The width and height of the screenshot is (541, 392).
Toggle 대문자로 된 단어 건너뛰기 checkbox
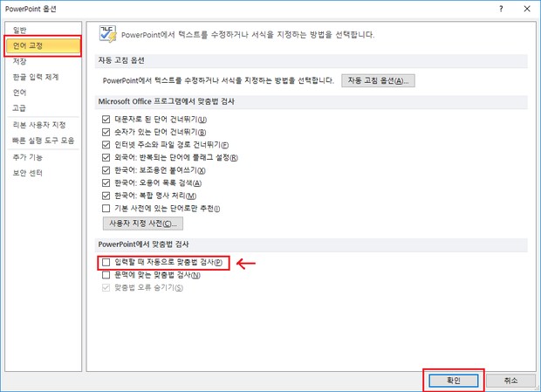click(106, 120)
